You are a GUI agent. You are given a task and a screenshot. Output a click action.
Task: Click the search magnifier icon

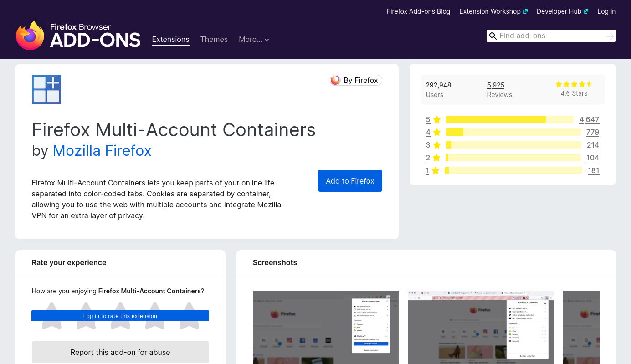(x=492, y=36)
